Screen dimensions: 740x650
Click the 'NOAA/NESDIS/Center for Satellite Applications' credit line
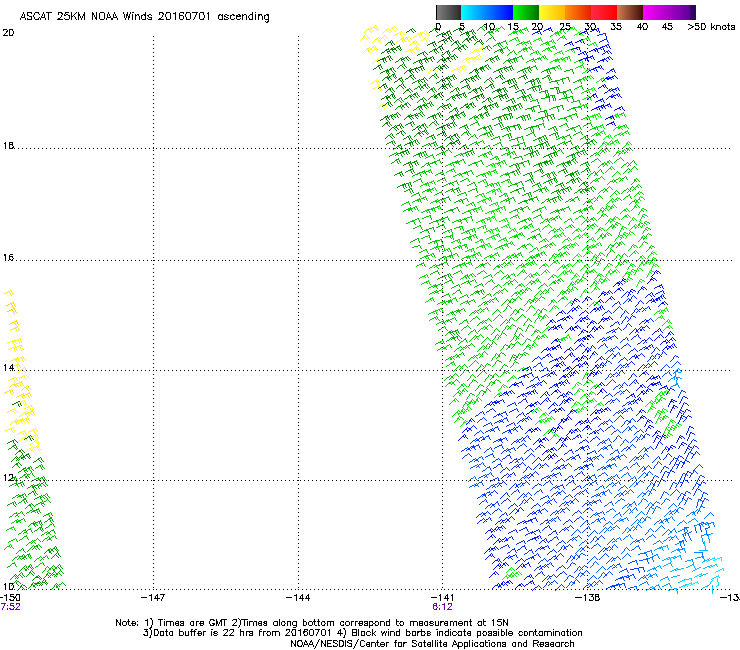pos(432,644)
